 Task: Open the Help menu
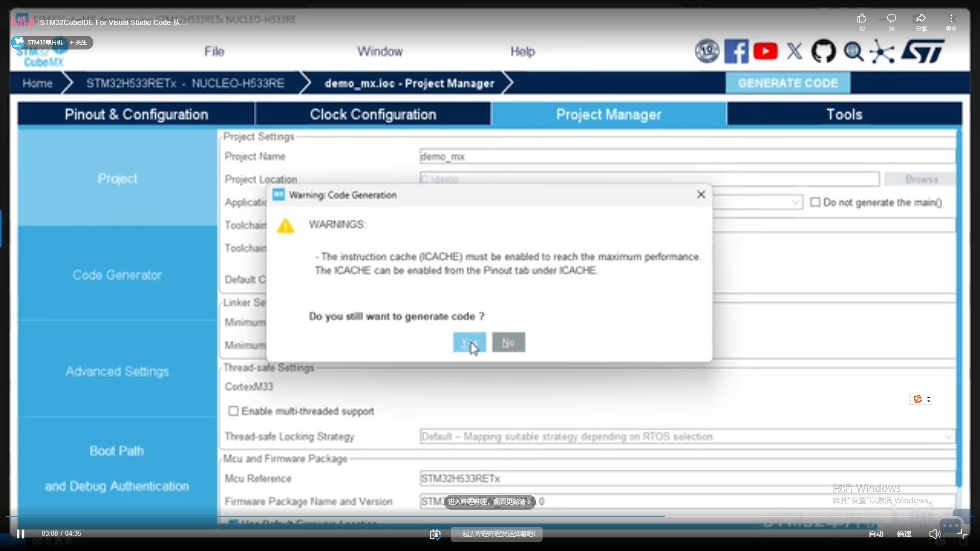[523, 52]
